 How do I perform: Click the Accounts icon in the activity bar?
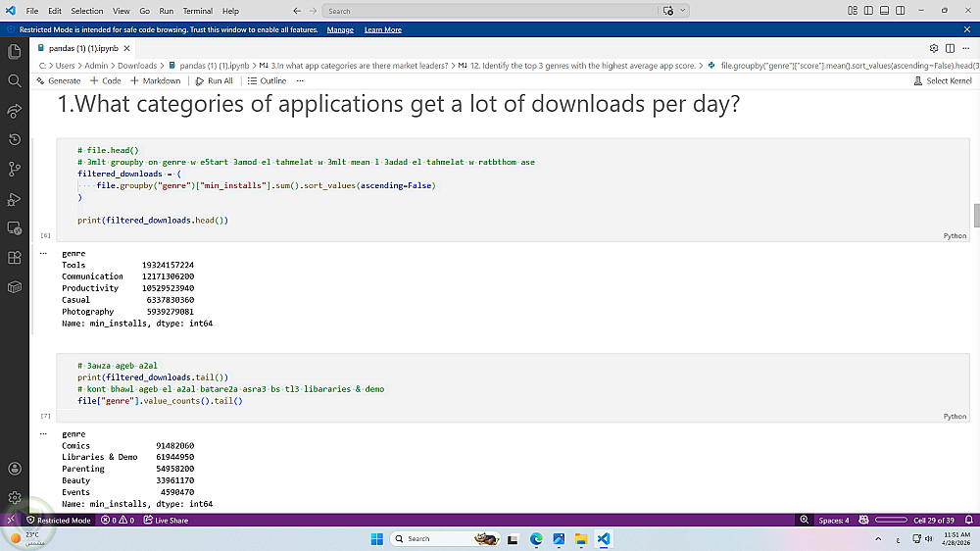click(x=15, y=469)
